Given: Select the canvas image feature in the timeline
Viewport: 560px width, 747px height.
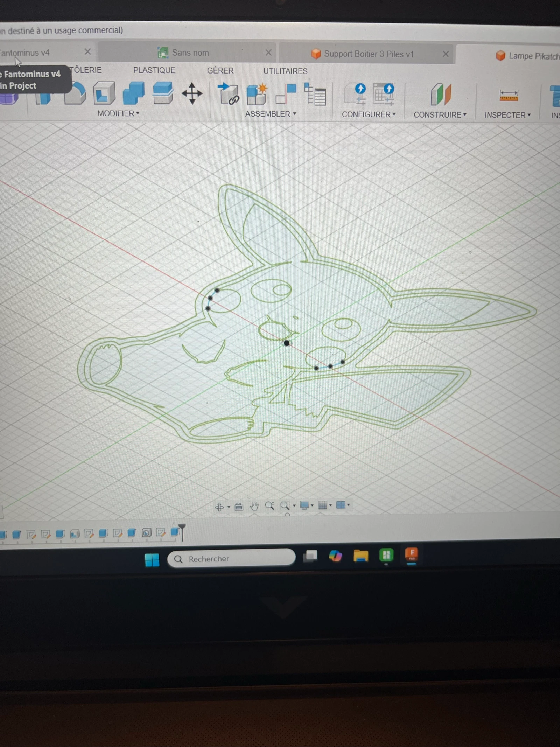Looking at the screenshot, I should (75, 533).
